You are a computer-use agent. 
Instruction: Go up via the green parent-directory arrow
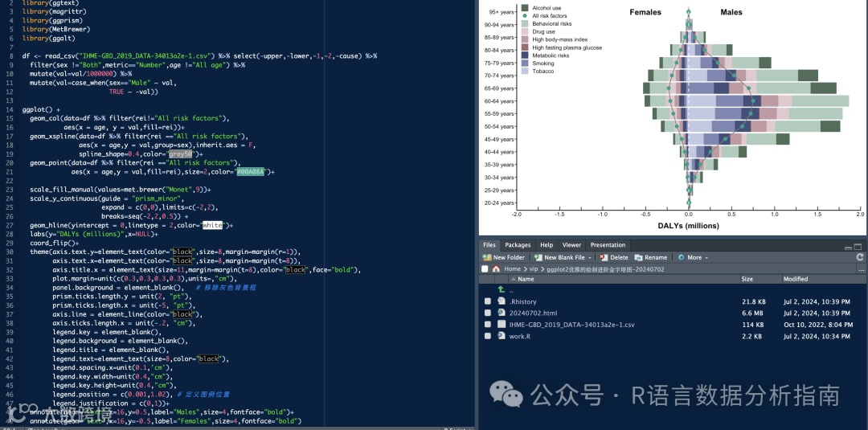[501, 289]
